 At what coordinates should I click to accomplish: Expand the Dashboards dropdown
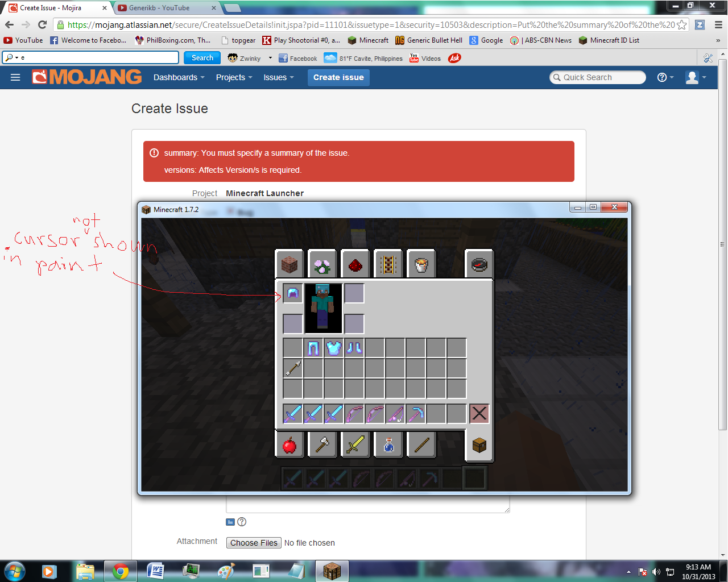(x=179, y=77)
